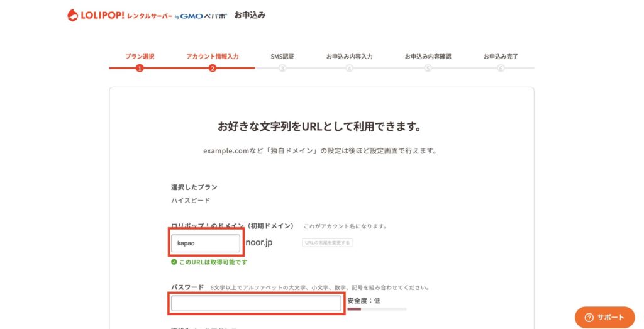The image size is (644, 329).
Task: Click green checkmark beside このURLは取得可能です
Action: point(174,262)
